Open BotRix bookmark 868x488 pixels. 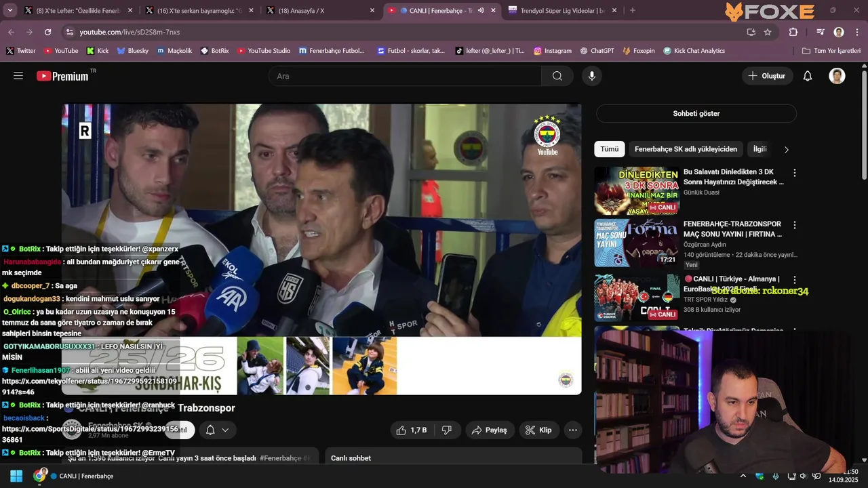[x=214, y=51]
